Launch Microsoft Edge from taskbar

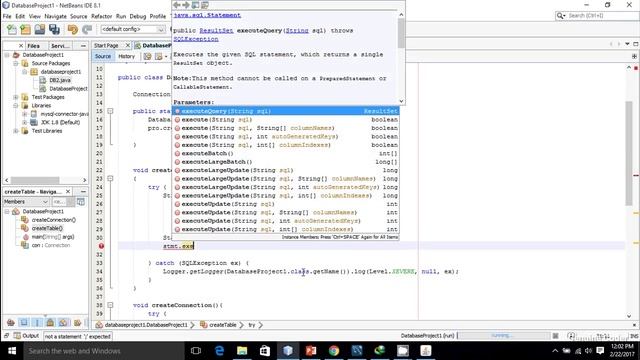[x=219, y=351]
